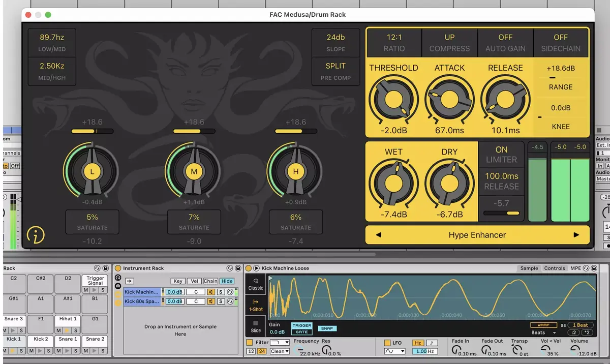Screen dimensions: 610x364
Task: Click the save preset icon on Instrument Rack
Action: 237,268
